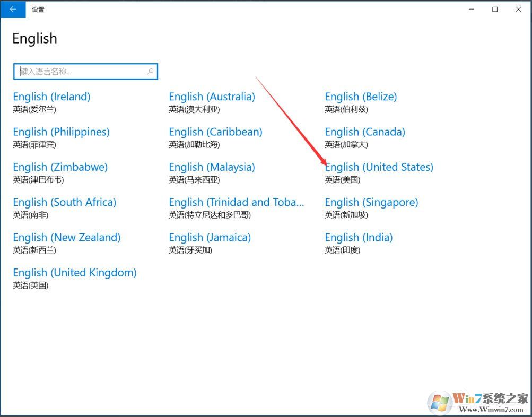Go back using the arrow button
This screenshot has width=532, height=417.
click(x=13, y=9)
